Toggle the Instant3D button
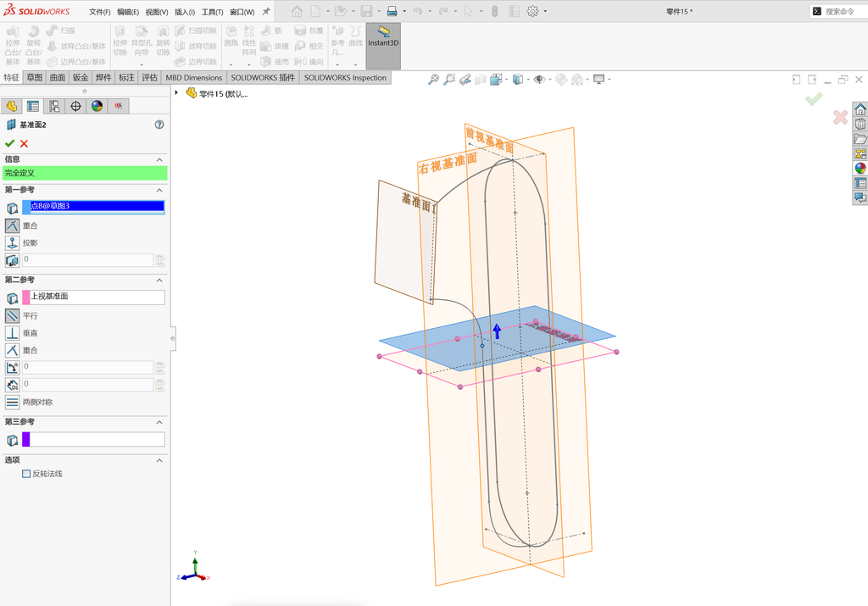The width and height of the screenshot is (868, 606). coord(383,46)
